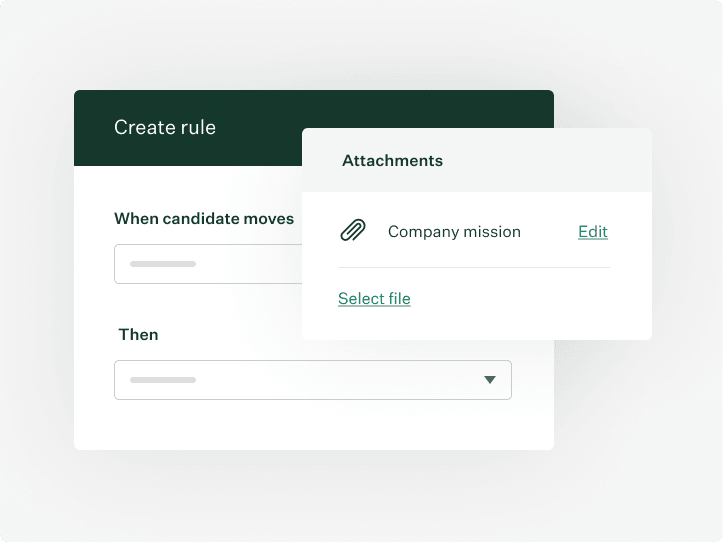Click the gray page background outside cards
Viewport: 723px width, 542px height.
coord(640,470)
